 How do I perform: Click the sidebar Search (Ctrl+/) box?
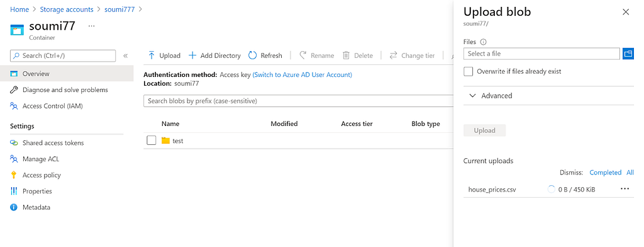[x=63, y=55]
